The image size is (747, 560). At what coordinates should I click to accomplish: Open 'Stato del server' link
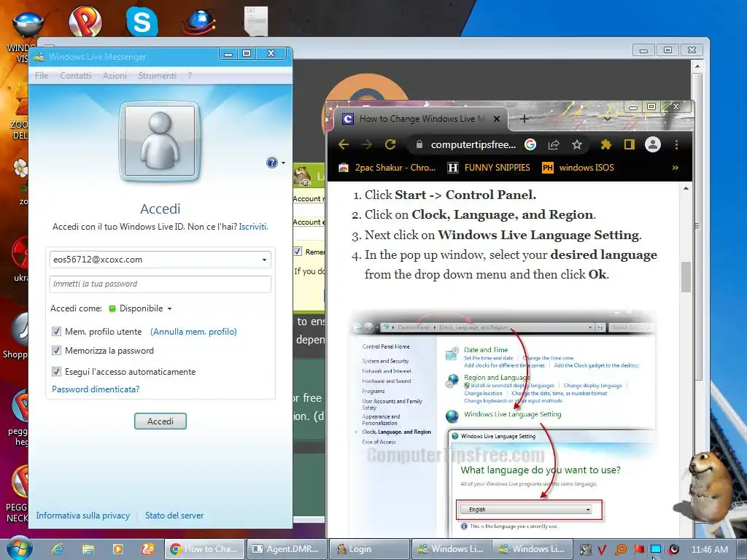click(x=174, y=516)
